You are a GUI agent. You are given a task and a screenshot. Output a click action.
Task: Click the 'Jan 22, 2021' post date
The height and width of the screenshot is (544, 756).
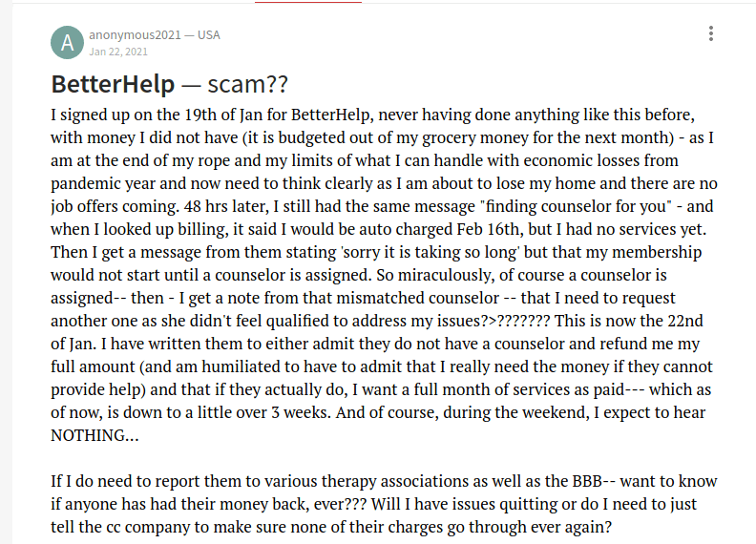tap(117, 52)
